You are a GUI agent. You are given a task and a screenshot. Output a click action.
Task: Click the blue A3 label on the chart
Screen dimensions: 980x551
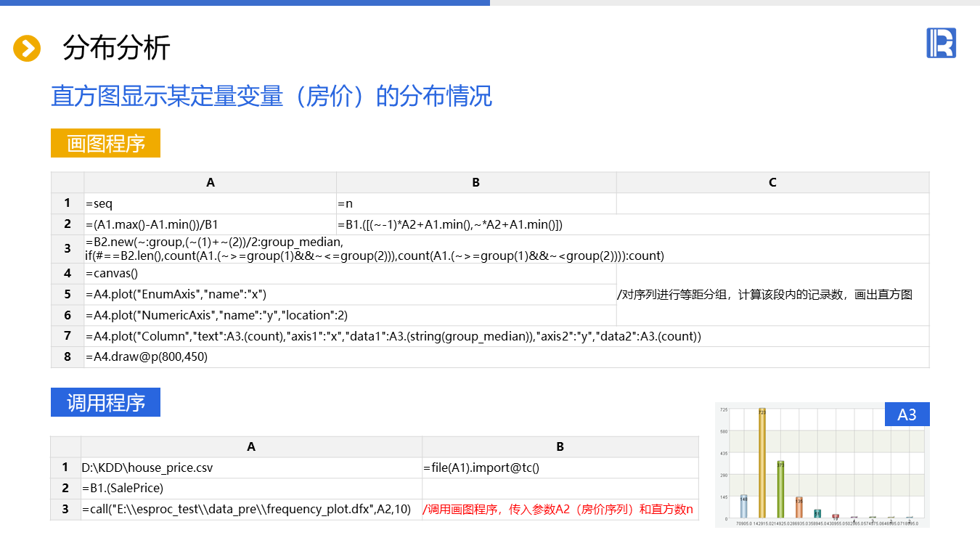click(907, 415)
